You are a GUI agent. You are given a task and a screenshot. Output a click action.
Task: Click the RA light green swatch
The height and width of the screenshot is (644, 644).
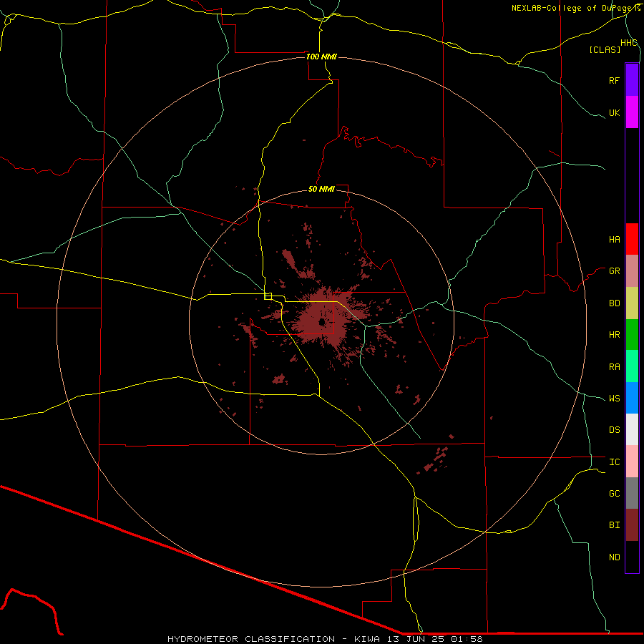point(632,366)
